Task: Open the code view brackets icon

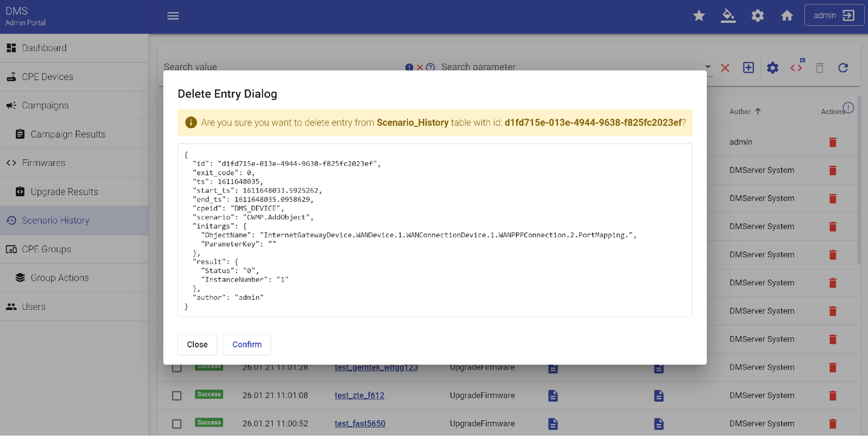Action: click(796, 68)
